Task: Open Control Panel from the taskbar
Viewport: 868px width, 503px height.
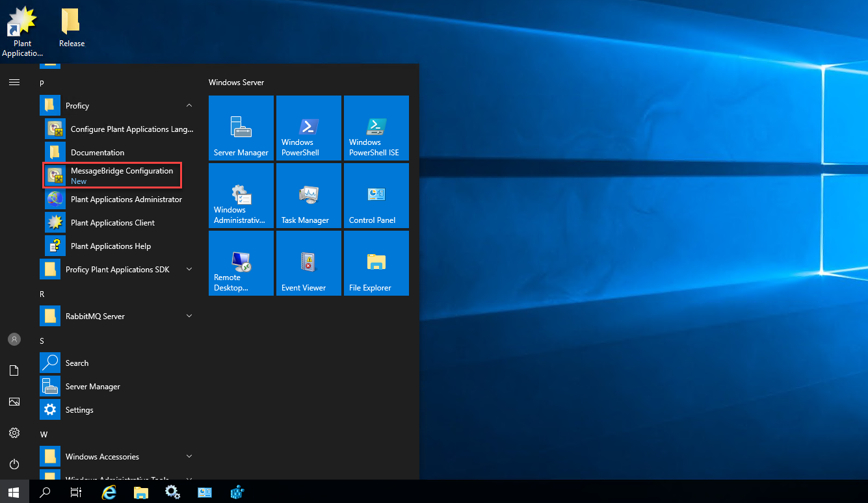Action: tap(205, 492)
